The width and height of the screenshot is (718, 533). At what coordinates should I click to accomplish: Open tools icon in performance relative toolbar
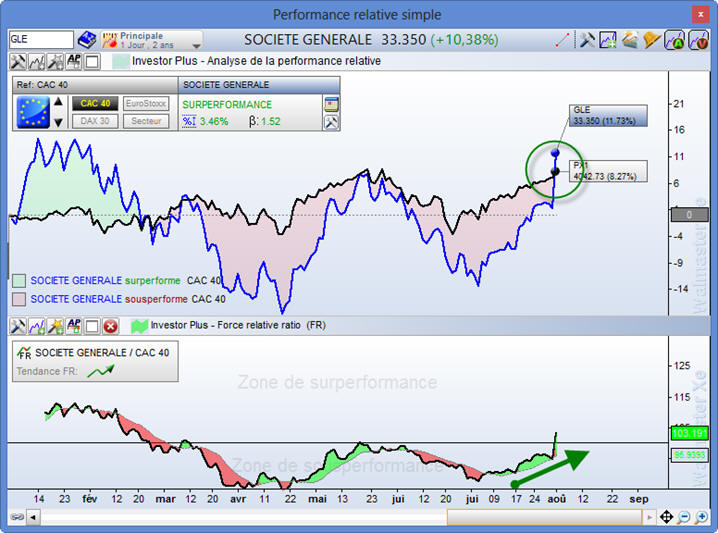18,61
